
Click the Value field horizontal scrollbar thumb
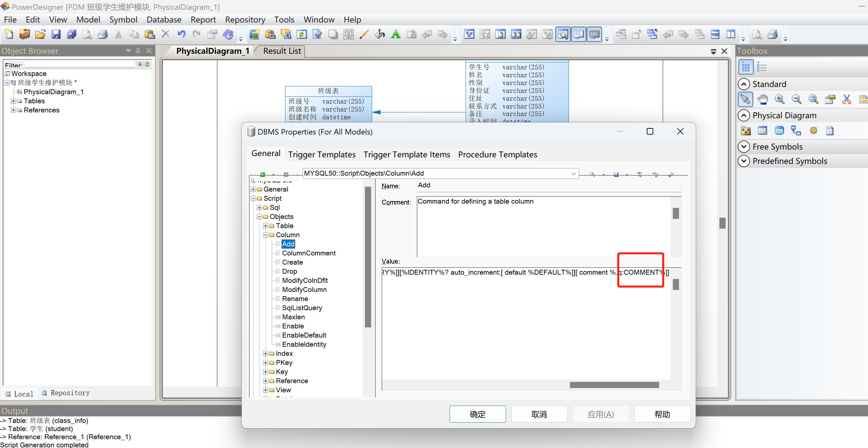coord(614,385)
